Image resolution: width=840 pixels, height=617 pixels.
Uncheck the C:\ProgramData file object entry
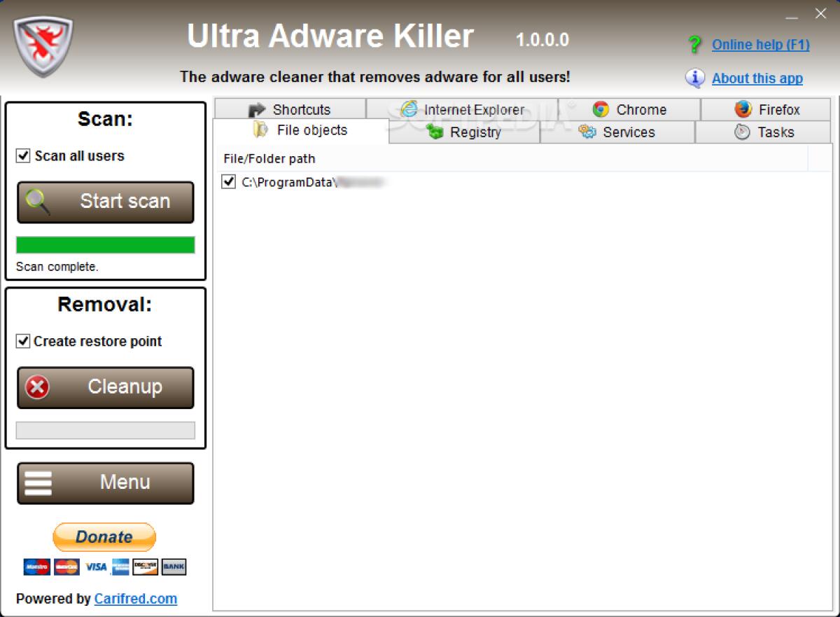227,182
